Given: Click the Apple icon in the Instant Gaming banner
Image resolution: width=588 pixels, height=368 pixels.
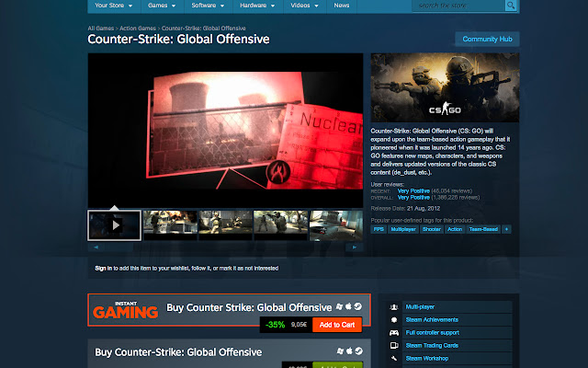Looking at the screenshot, I should pos(349,306).
